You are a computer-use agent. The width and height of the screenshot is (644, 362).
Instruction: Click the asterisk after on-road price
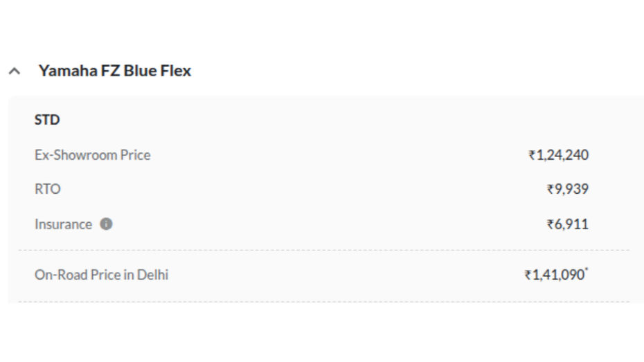pos(587,270)
